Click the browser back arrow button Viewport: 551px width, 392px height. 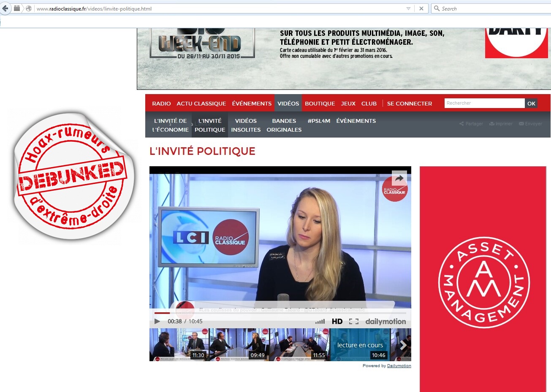tap(5, 8)
